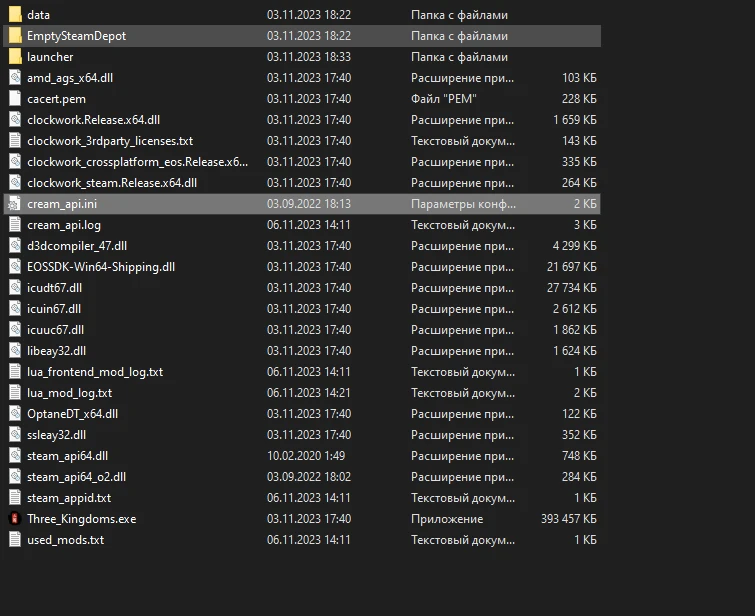The height and width of the screenshot is (616, 755).
Task: Select the EOSSDK-Win64-Shipping.dll file name
Action: point(101,267)
